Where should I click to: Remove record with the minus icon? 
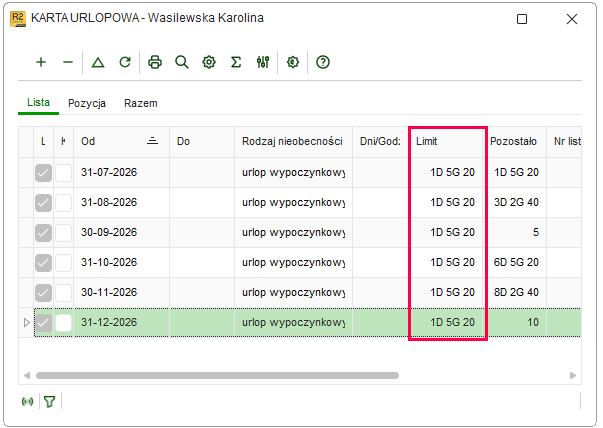(x=68, y=62)
